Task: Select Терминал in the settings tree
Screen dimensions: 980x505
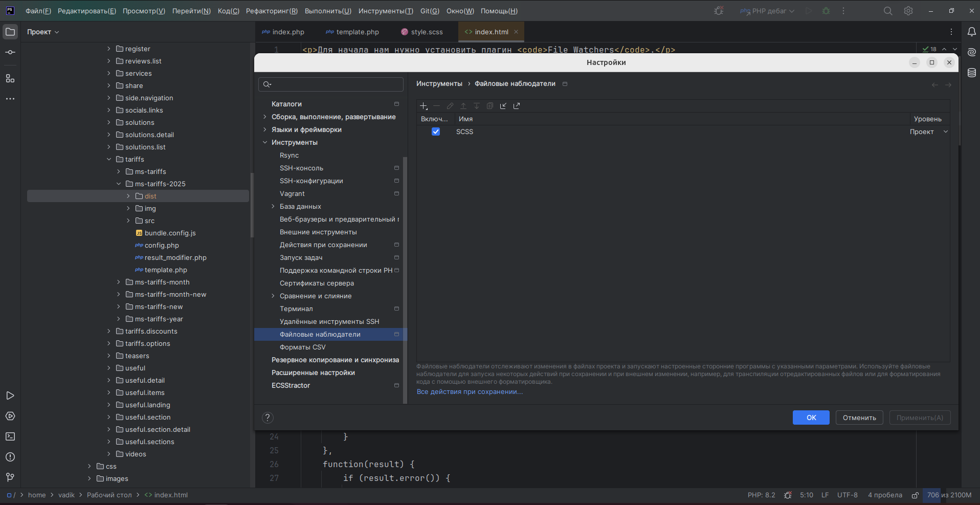Action: click(296, 309)
